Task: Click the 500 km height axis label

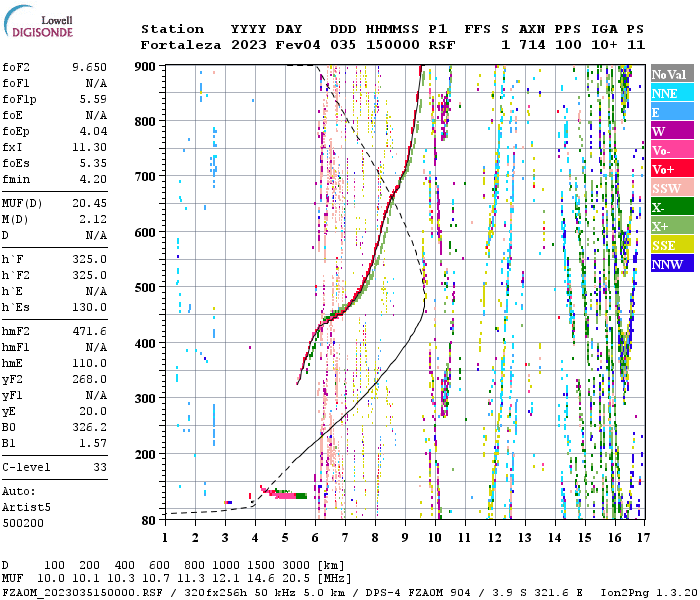Action: (x=145, y=288)
